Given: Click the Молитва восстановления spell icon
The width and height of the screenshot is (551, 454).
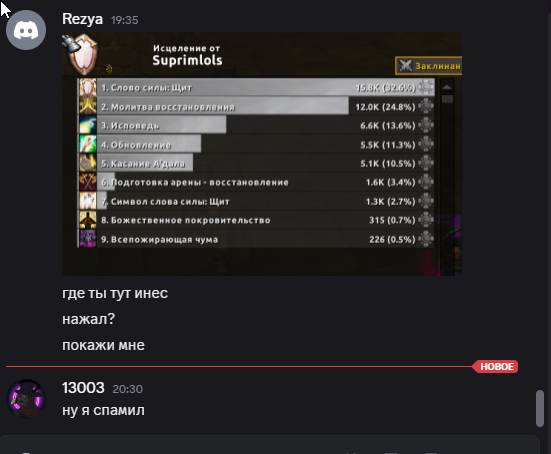Looking at the screenshot, I should pyautogui.click(x=88, y=106).
